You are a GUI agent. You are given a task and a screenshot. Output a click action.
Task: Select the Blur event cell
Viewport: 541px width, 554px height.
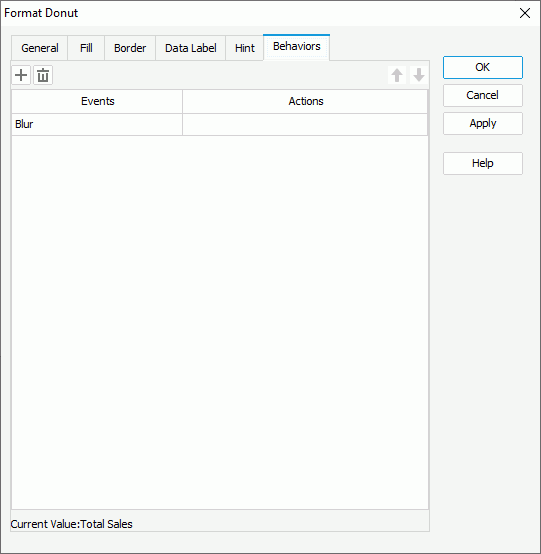[97, 124]
